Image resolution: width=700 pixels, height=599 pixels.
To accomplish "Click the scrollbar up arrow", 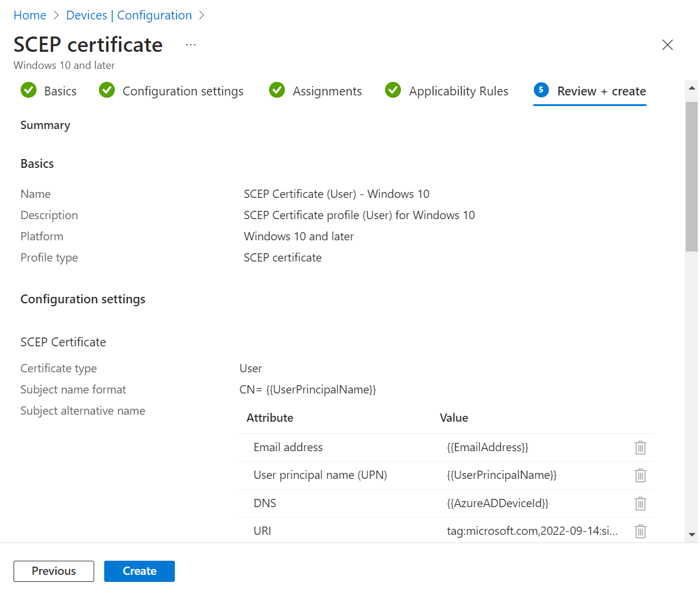I will [x=692, y=88].
